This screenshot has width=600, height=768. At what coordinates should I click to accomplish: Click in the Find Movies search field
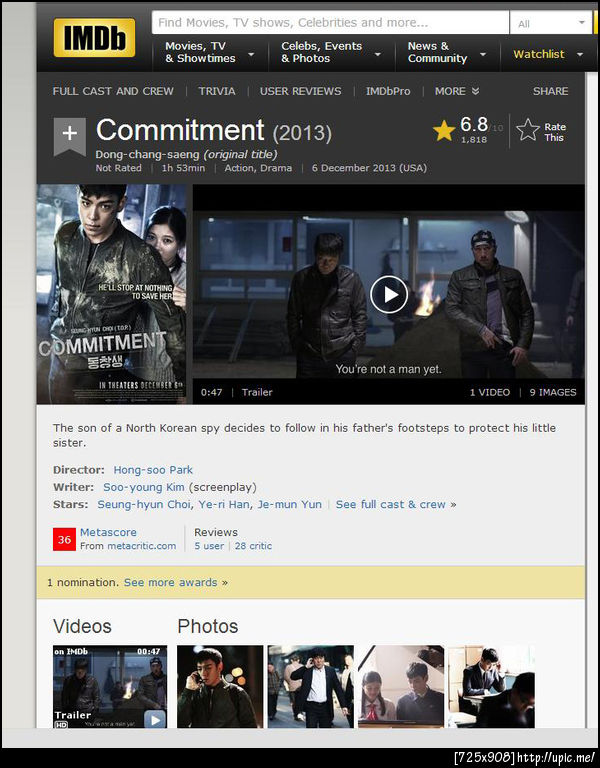[x=330, y=23]
